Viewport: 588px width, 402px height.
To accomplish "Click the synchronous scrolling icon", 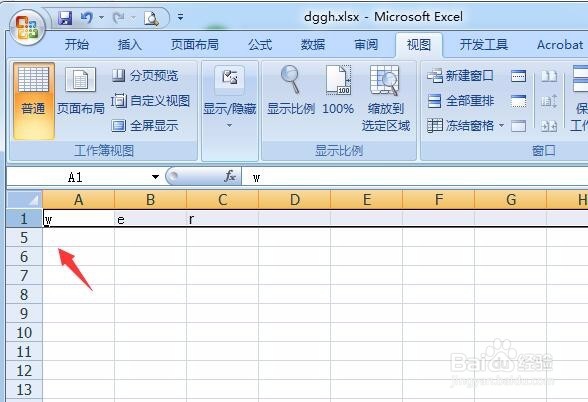I will 549,101.
